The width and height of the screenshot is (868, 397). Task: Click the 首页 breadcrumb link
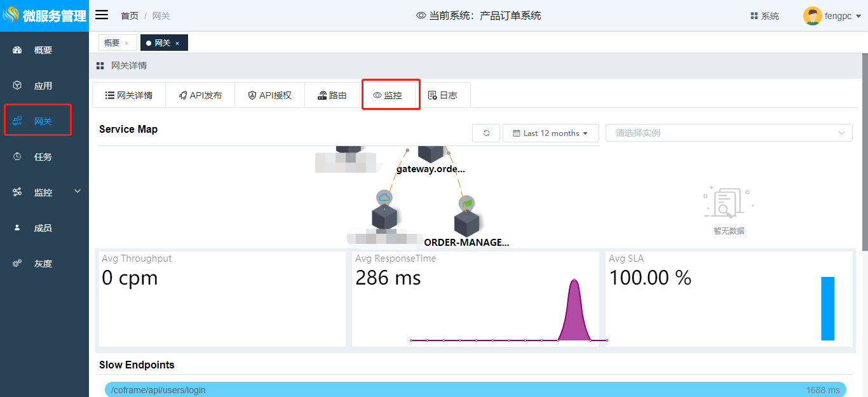[x=130, y=16]
